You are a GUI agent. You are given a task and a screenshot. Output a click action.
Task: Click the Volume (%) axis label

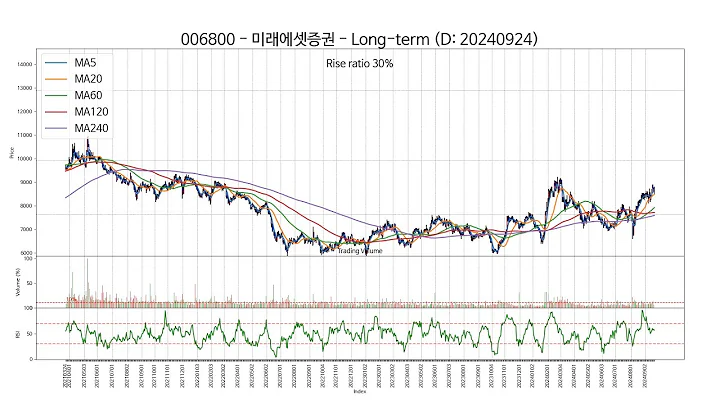click(18, 282)
